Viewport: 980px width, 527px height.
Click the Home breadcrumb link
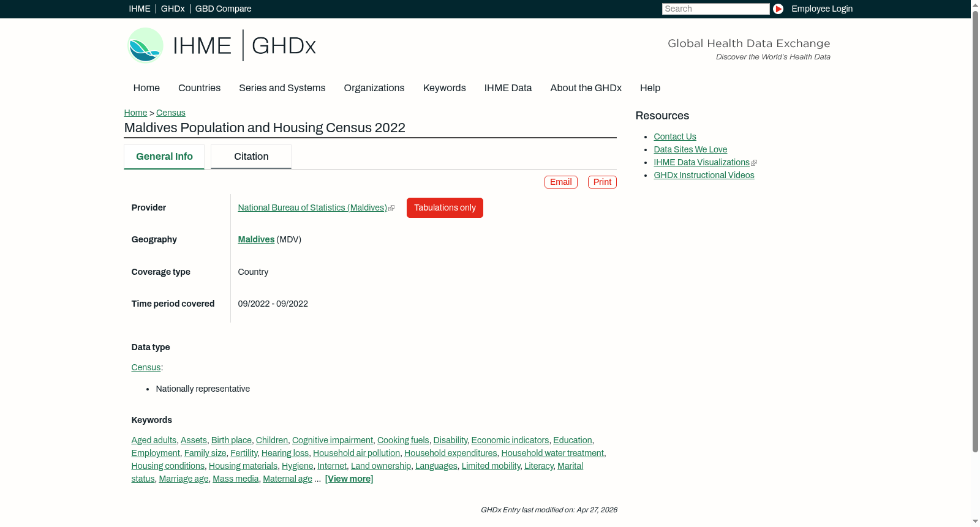[x=135, y=113]
